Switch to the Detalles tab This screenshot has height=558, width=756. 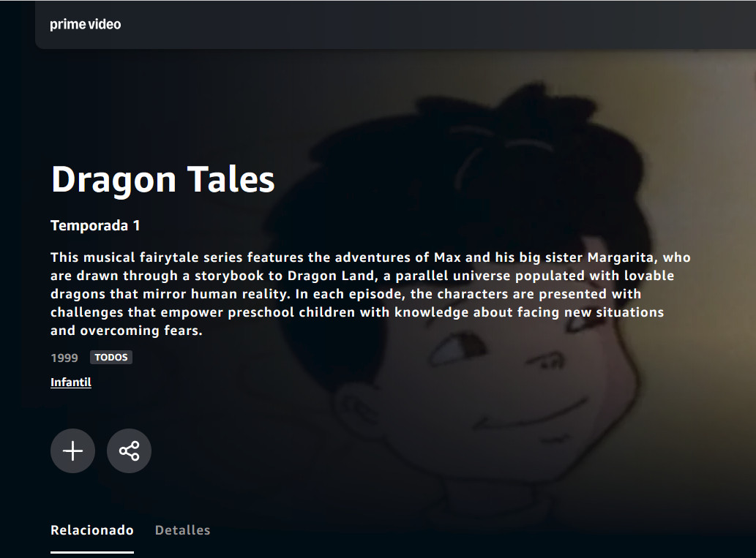(x=182, y=530)
